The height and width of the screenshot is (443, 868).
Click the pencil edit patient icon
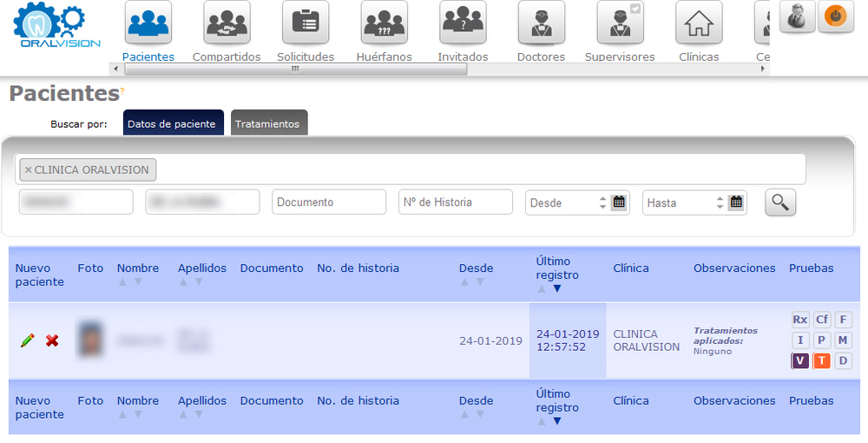pyautogui.click(x=28, y=341)
